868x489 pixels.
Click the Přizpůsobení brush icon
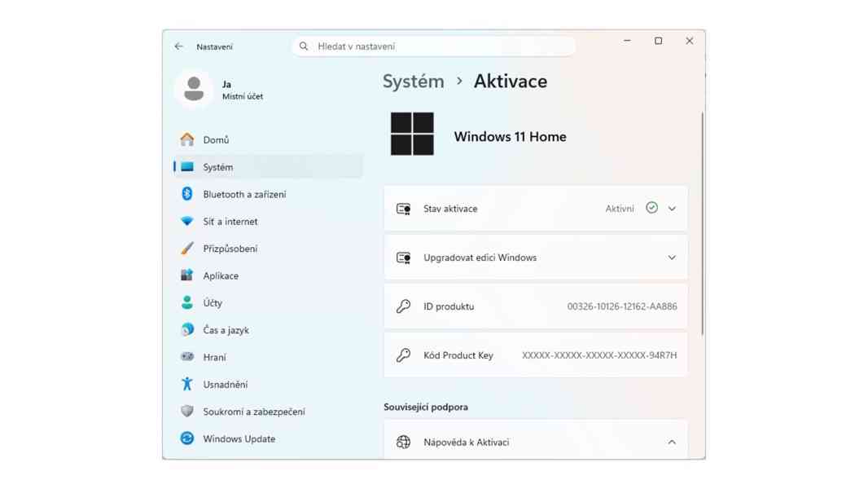[x=187, y=248]
